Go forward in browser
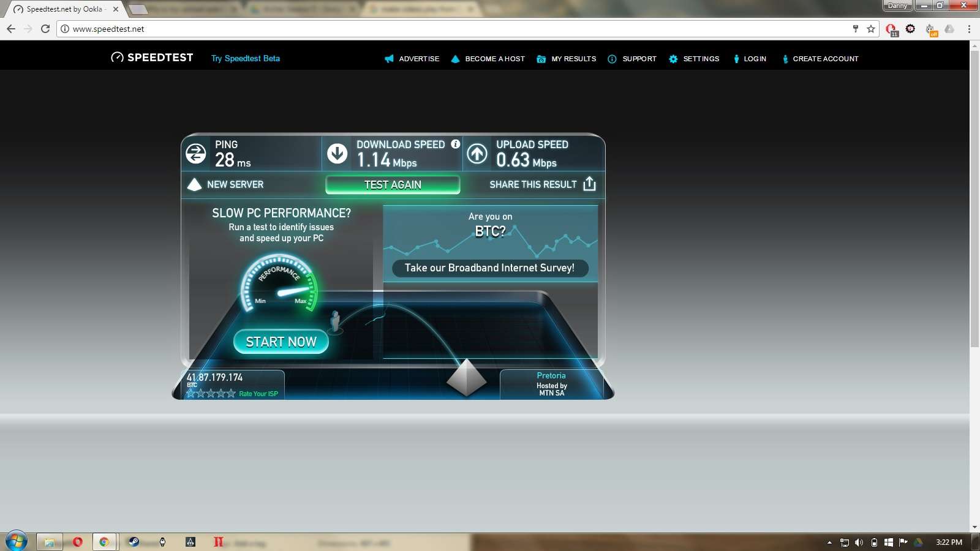Viewport: 980px width, 551px height. coord(28,29)
